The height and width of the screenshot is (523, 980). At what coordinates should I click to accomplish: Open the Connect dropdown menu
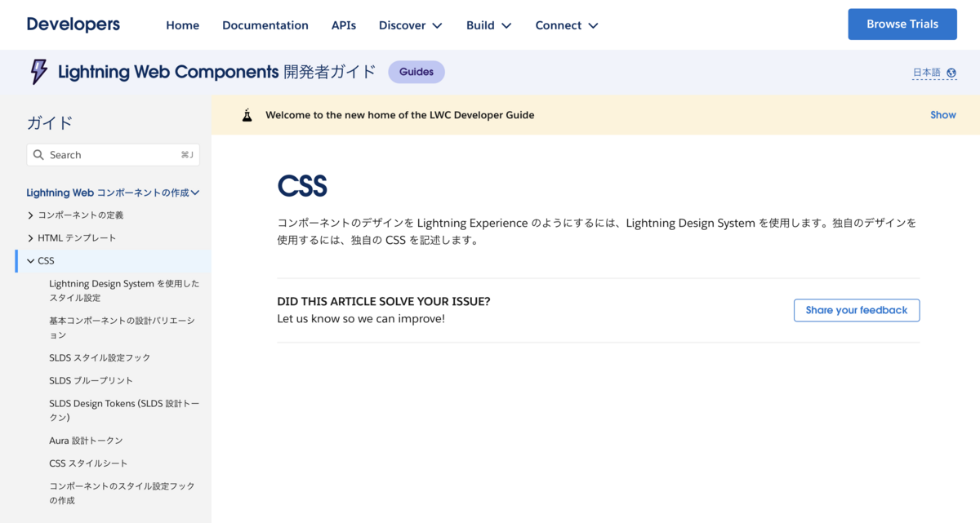click(x=566, y=25)
